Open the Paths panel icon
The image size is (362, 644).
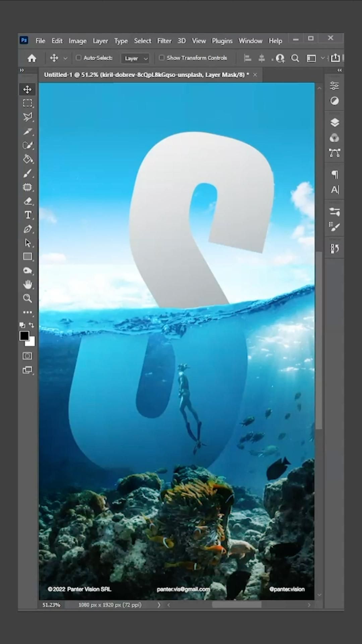335,153
